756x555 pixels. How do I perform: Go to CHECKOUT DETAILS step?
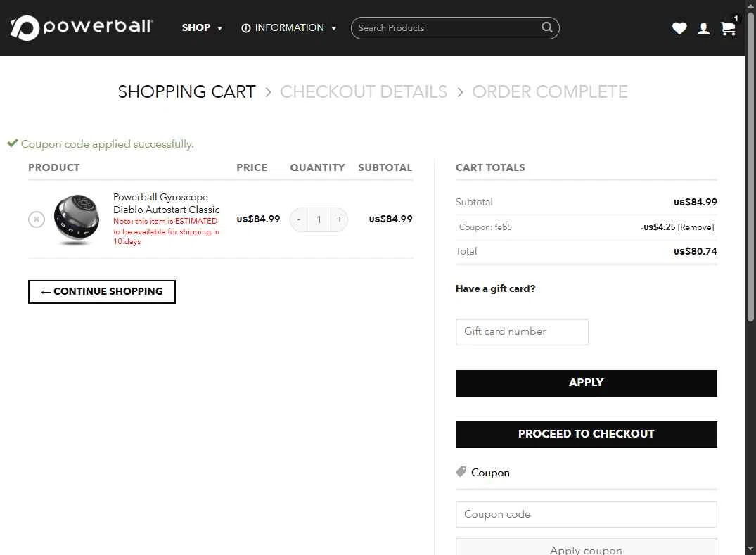click(x=364, y=91)
